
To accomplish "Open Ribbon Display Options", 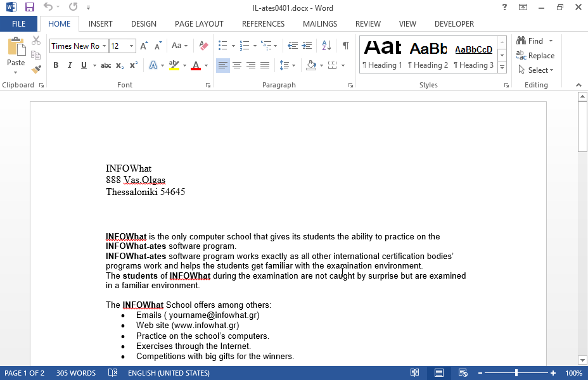I will tap(523, 7).
